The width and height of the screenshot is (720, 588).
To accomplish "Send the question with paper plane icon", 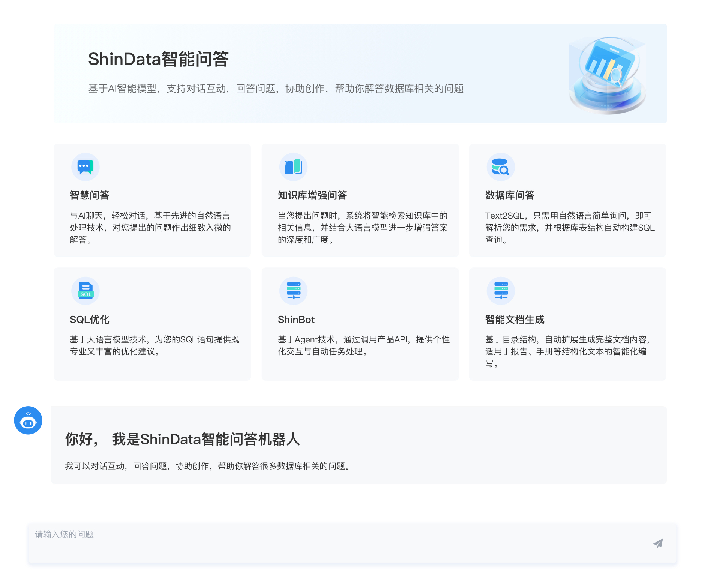I will pos(658,543).
